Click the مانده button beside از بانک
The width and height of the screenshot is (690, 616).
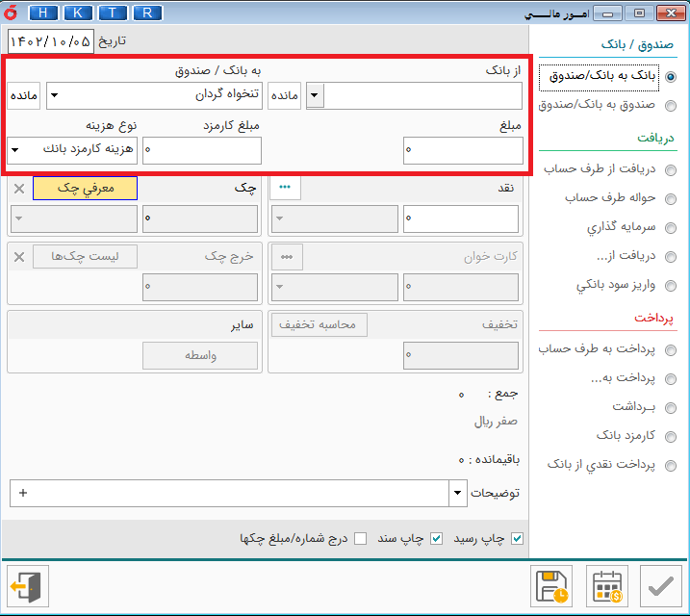284,95
